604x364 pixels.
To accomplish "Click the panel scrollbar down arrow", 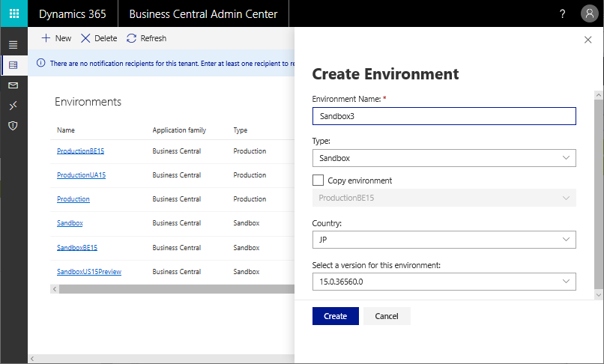I will click(598, 295).
